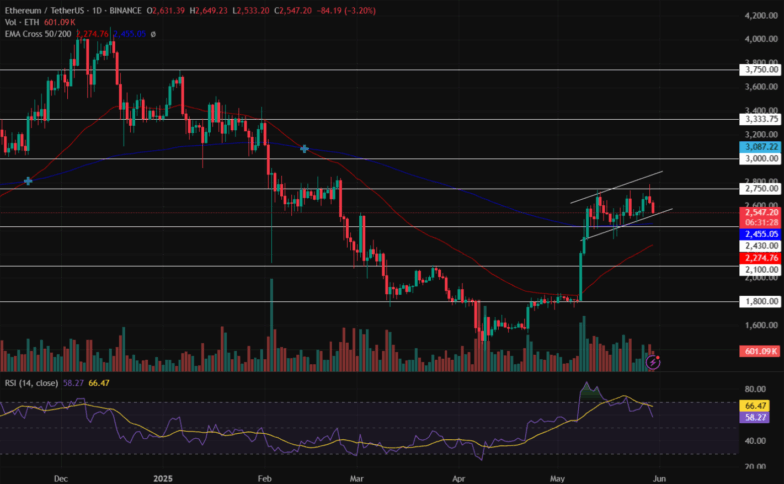Open the RSI (14, close) indicator legend
The image size is (784, 484).
[31, 383]
